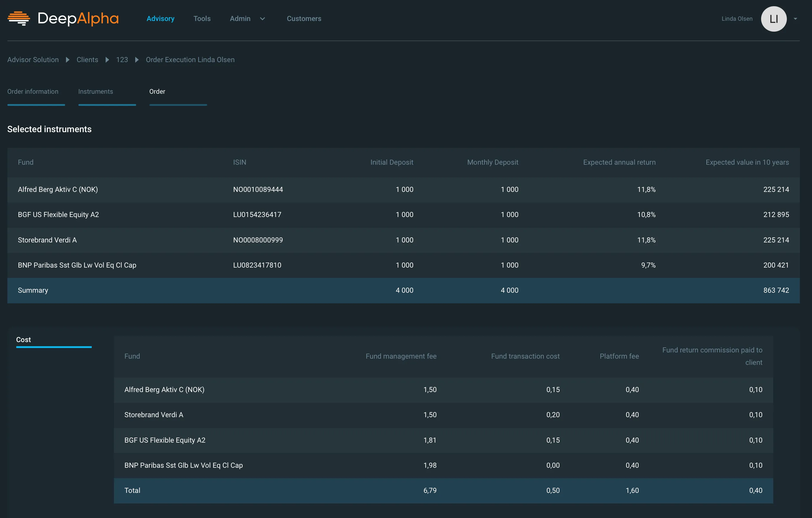Go to the Customers page
The height and width of the screenshot is (518, 812).
click(304, 19)
